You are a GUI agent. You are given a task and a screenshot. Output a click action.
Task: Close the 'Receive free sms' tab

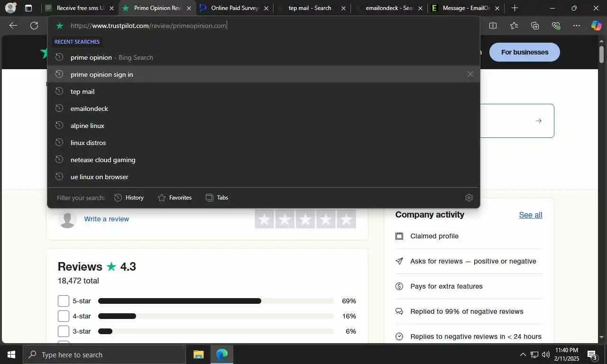coord(111,8)
